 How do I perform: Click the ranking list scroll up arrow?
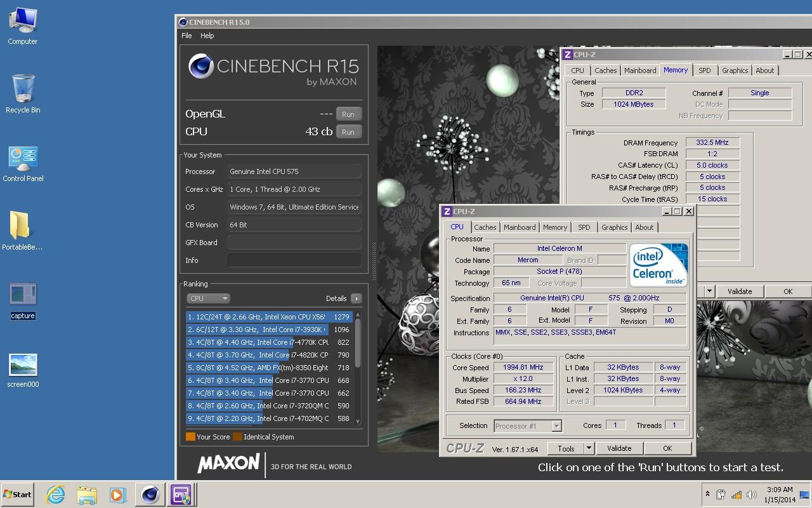[358, 315]
